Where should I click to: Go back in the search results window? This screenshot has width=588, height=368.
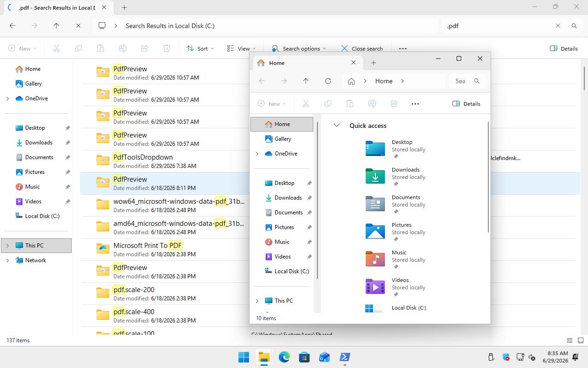pos(12,26)
